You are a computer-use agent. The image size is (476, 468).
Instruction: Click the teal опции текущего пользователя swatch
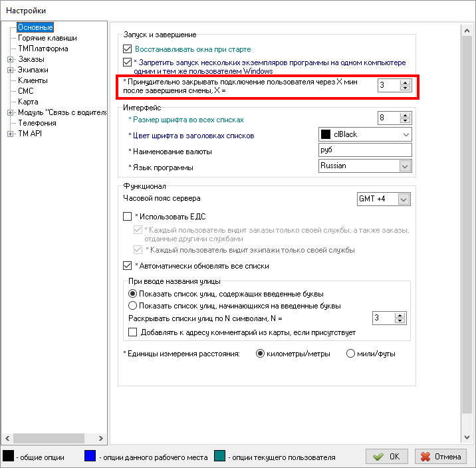(x=219, y=456)
